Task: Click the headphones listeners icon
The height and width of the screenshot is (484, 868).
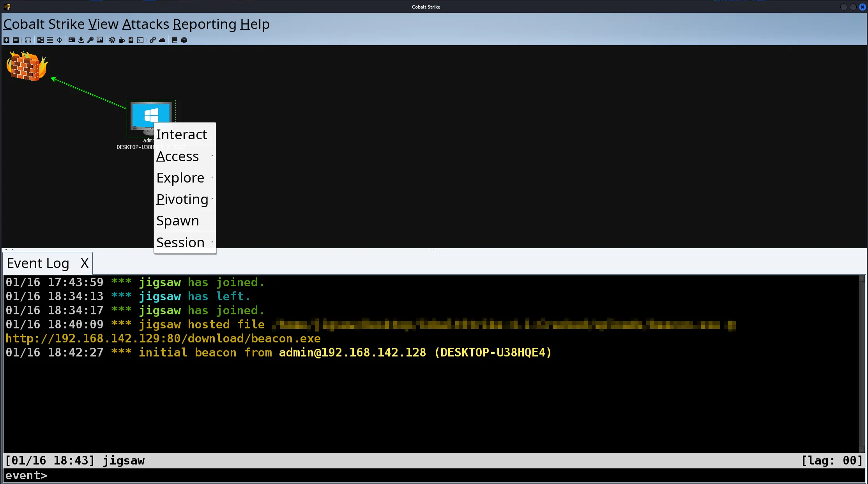Action: pyautogui.click(x=28, y=40)
